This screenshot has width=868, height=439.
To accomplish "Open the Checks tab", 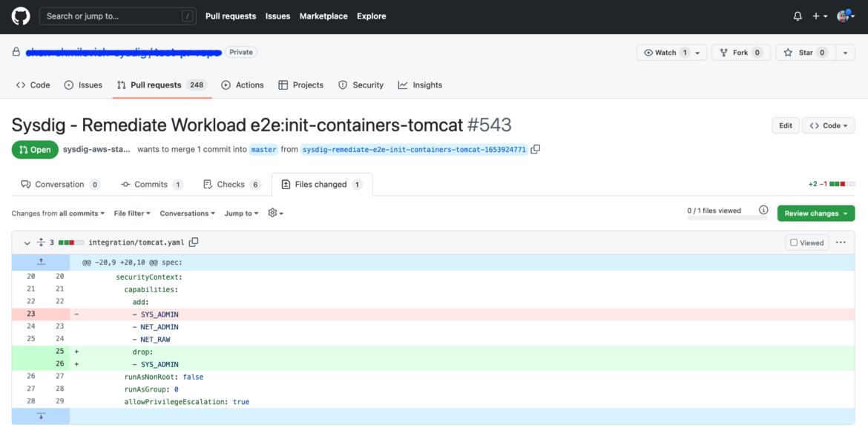I will [x=232, y=185].
